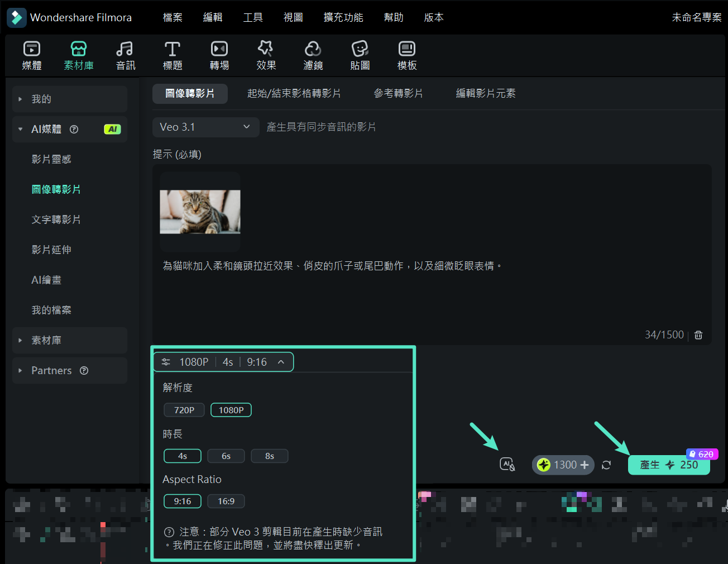Click the refresh icon beside credits
The width and height of the screenshot is (728, 564).
(606, 464)
